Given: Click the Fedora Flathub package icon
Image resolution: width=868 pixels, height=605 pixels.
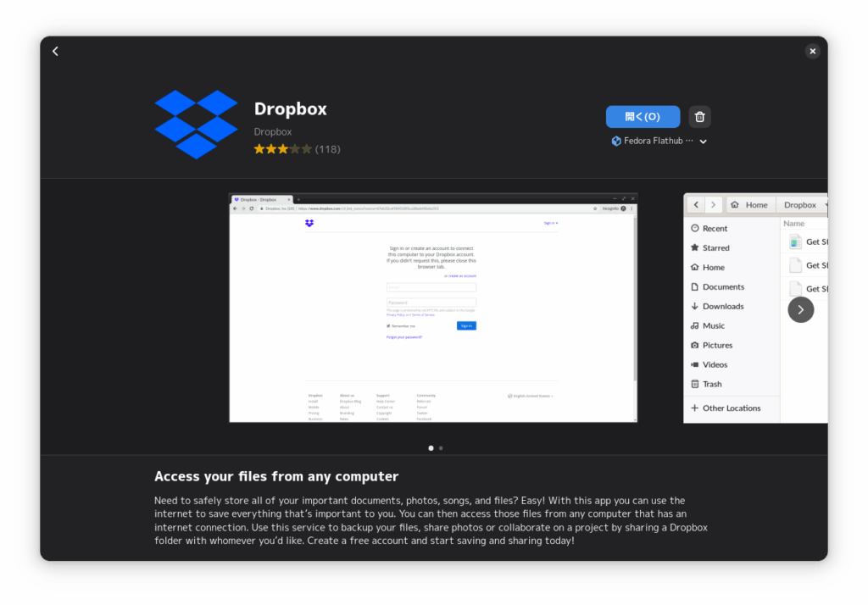Looking at the screenshot, I should [x=616, y=142].
